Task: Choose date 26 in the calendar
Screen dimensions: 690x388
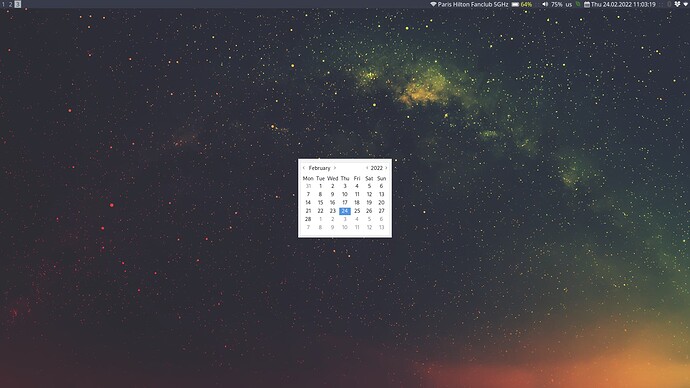Action: click(369, 211)
